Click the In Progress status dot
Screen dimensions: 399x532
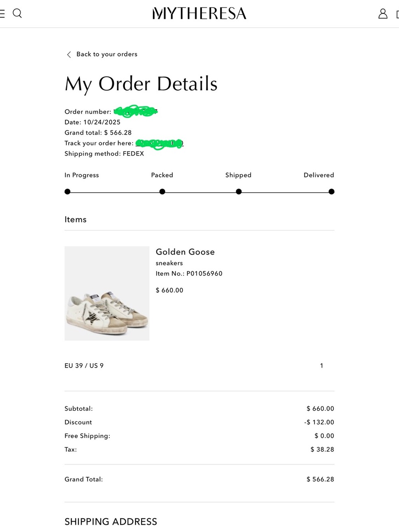tap(67, 192)
